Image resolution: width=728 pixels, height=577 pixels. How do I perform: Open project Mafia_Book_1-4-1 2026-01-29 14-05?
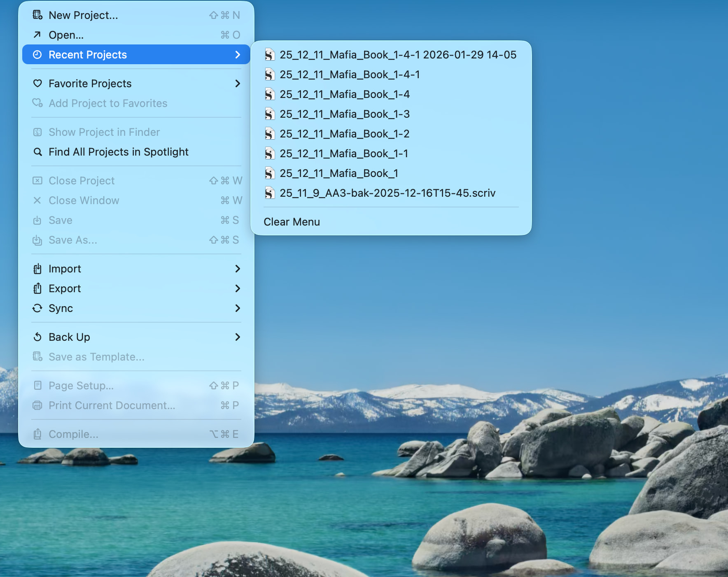pos(397,55)
